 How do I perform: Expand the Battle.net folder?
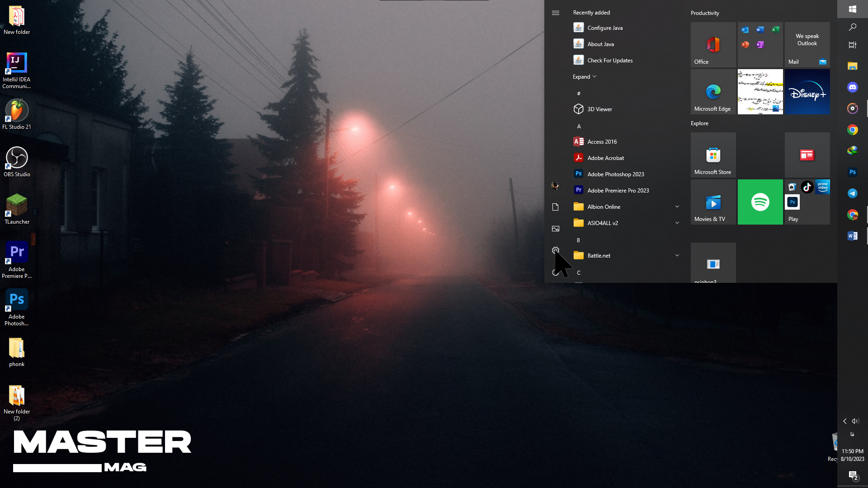[x=627, y=255]
